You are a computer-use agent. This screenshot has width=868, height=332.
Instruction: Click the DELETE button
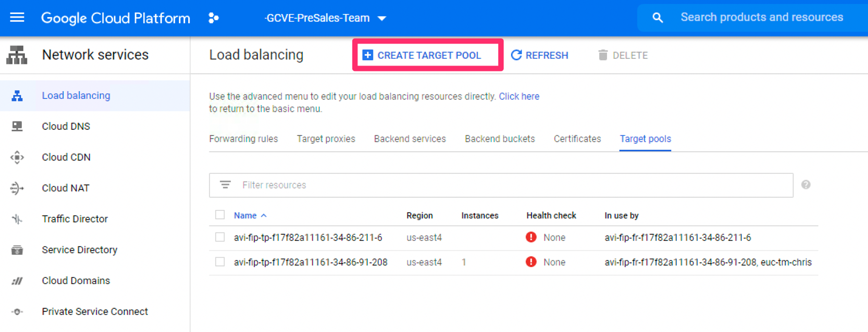pyautogui.click(x=623, y=55)
